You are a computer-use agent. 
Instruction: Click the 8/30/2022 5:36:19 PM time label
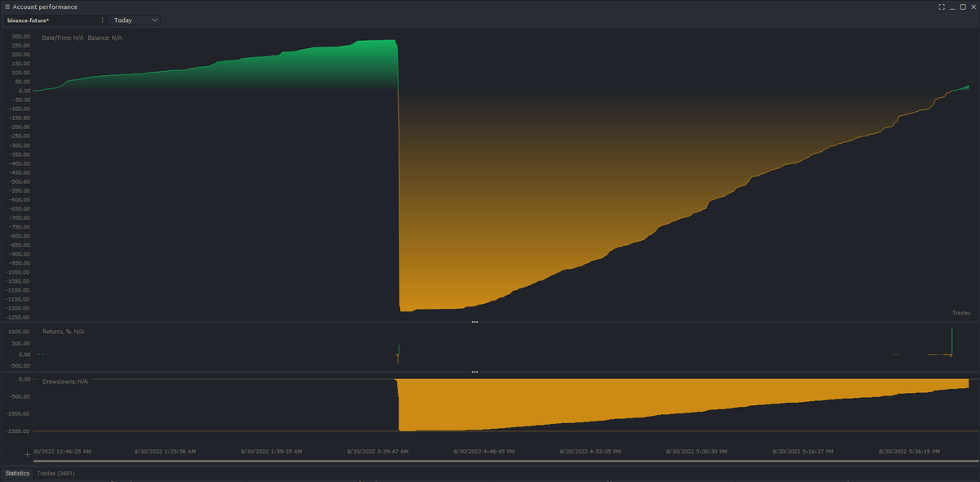910,450
